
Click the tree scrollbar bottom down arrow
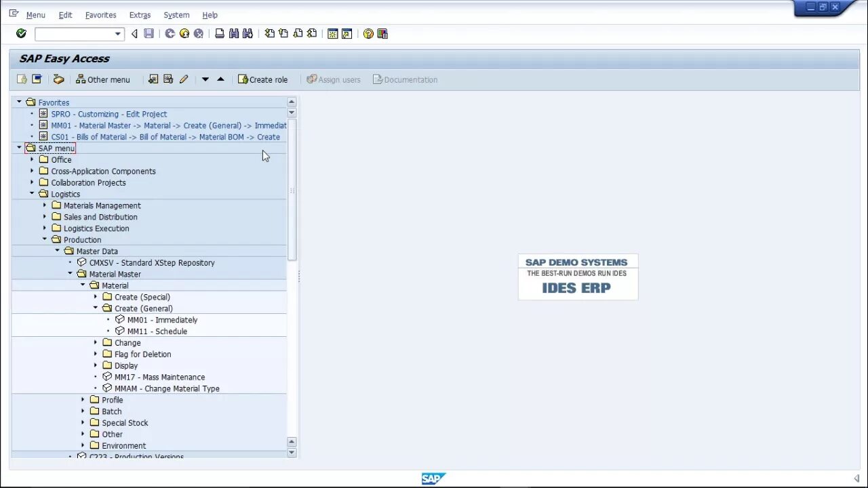[292, 452]
